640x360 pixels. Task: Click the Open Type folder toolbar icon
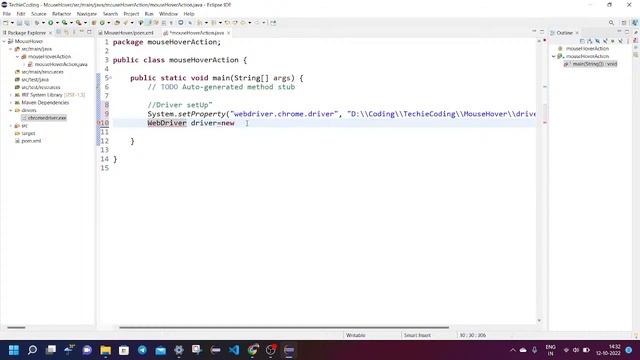117,23
